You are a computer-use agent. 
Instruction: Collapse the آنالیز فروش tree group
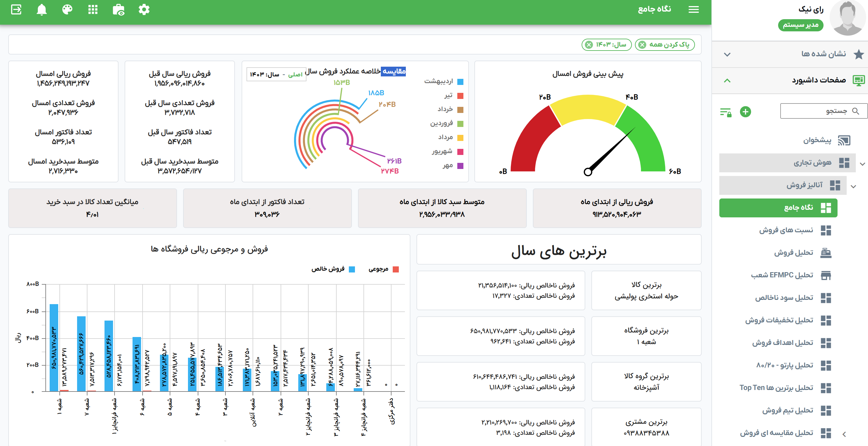click(853, 186)
